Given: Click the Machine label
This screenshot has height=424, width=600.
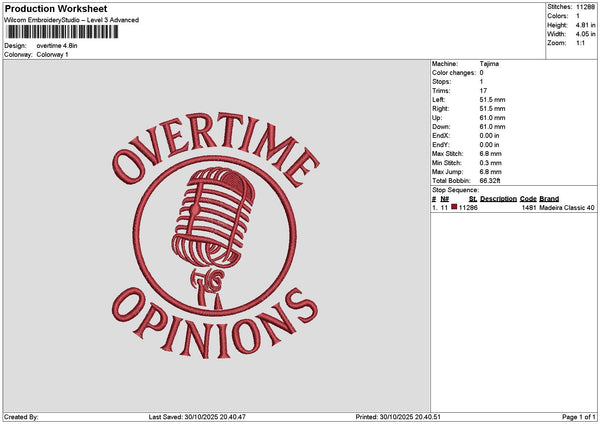Looking at the screenshot, I should (445, 64).
